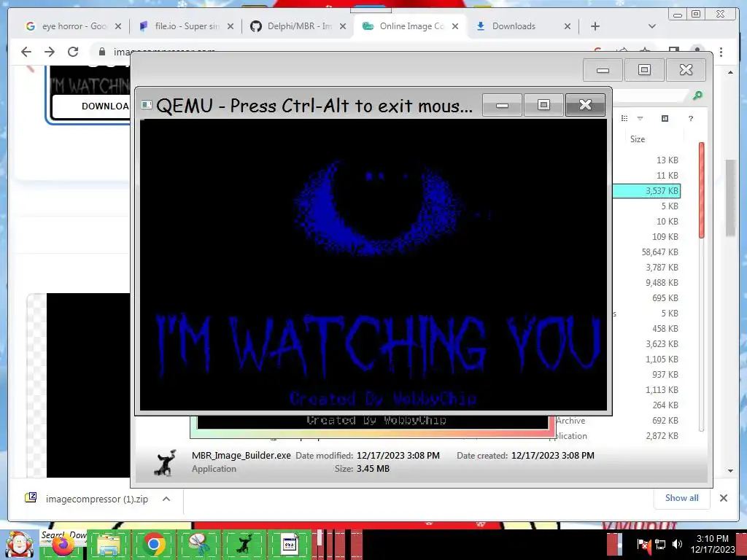Click inside the QEMU display with blue eye
The height and width of the screenshot is (560, 747).
(x=373, y=264)
